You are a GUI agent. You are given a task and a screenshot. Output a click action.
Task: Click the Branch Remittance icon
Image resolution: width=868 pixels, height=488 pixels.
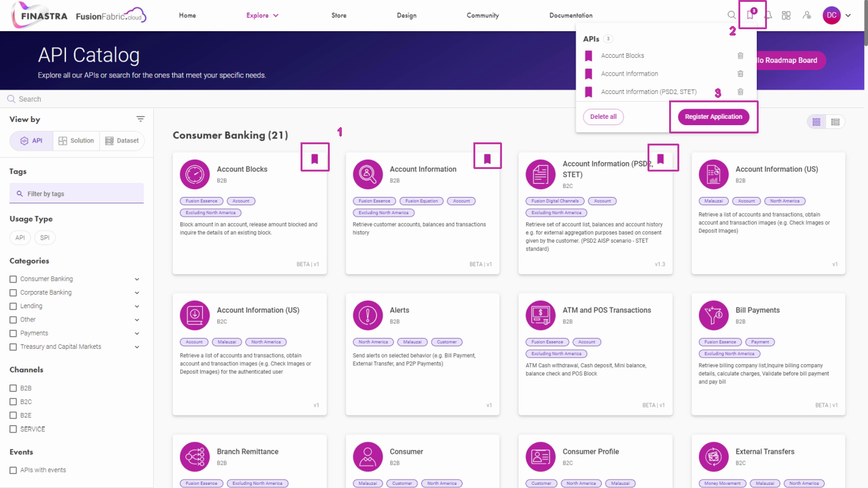click(x=194, y=456)
